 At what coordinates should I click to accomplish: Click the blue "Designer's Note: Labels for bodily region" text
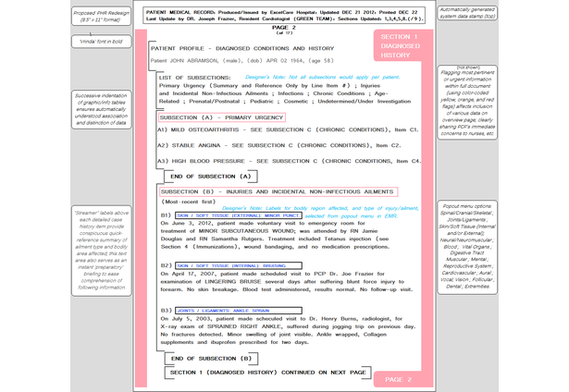pos(320,208)
